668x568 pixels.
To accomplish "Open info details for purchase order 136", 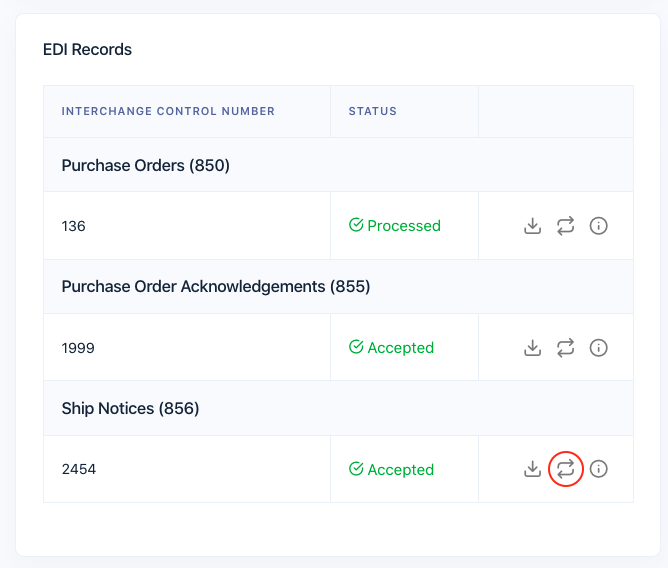I will coord(599,226).
